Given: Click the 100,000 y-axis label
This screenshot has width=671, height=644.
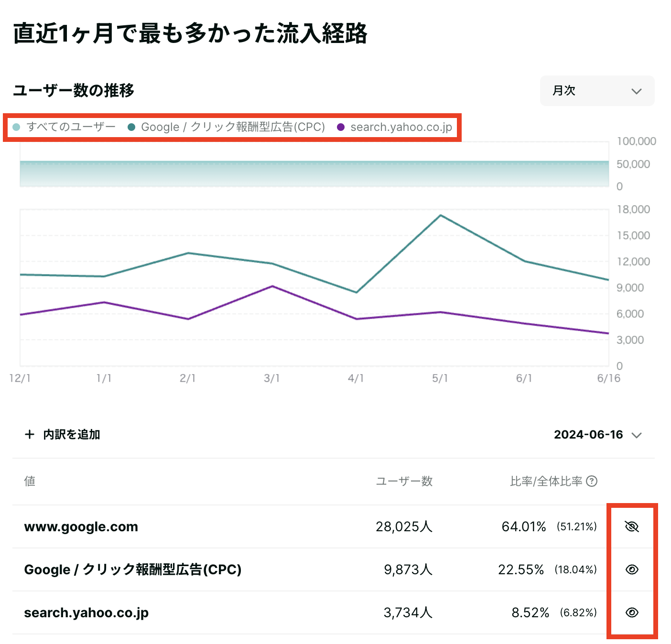Looking at the screenshot, I should (x=636, y=141).
